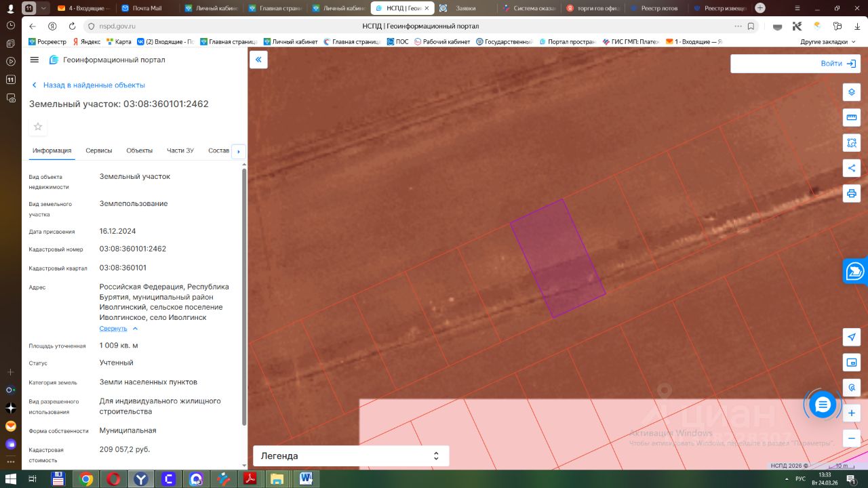
Task: Open the map layers panel
Action: (852, 92)
